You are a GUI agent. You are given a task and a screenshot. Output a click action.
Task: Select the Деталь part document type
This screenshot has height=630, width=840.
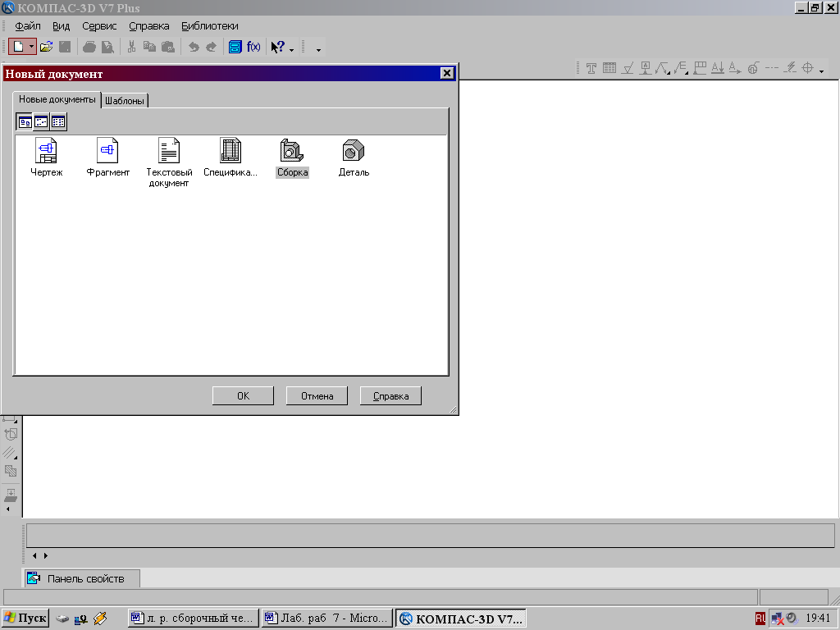pyautogui.click(x=354, y=157)
